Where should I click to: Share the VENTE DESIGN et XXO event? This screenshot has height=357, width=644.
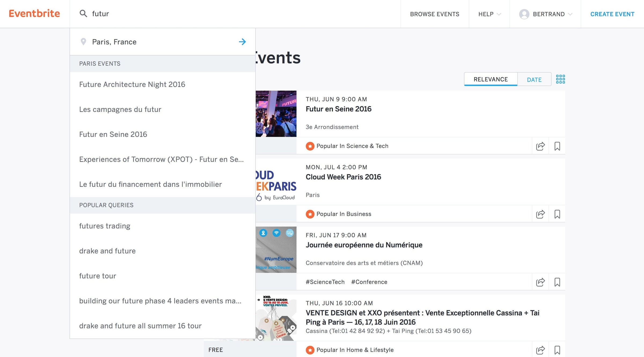point(540,350)
